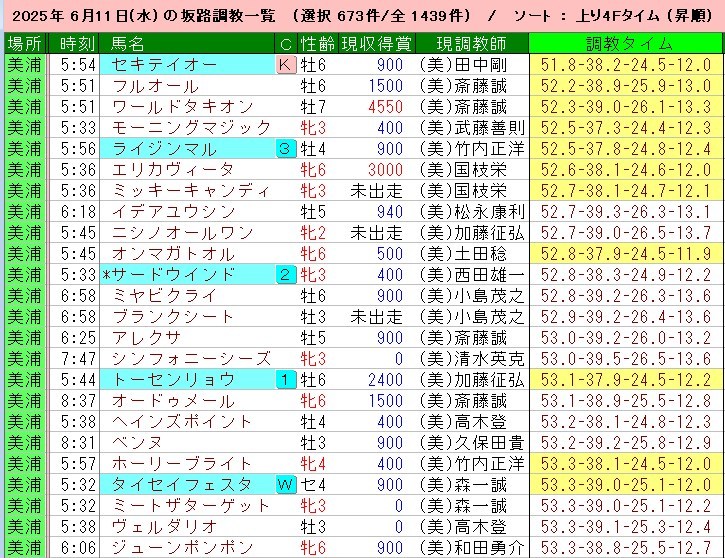Image resolution: width=725 pixels, height=558 pixels.
Task: Select horse name セキテイオー
Action: pyautogui.click(x=164, y=65)
